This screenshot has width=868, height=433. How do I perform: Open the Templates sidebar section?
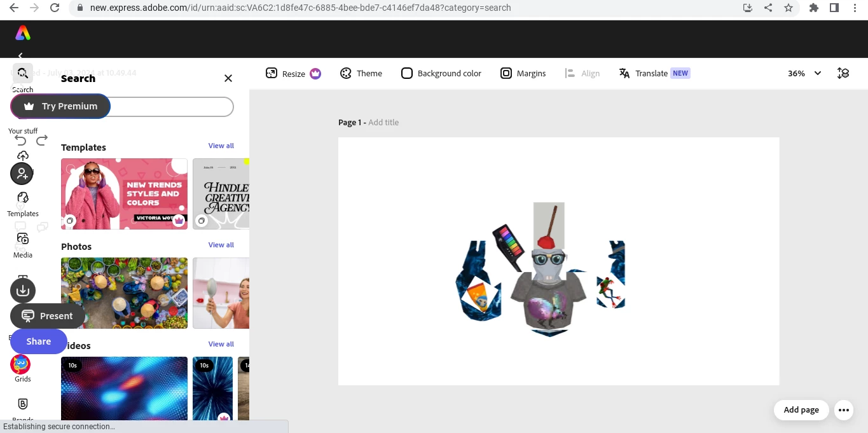point(23,204)
